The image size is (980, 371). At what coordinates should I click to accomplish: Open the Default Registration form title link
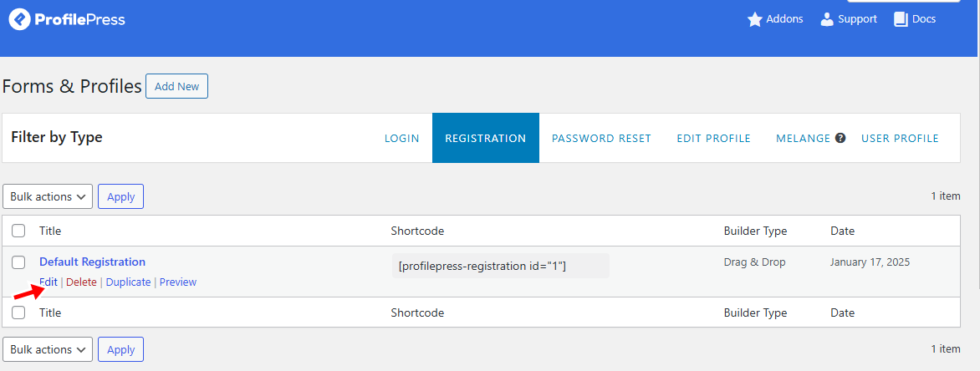93,262
